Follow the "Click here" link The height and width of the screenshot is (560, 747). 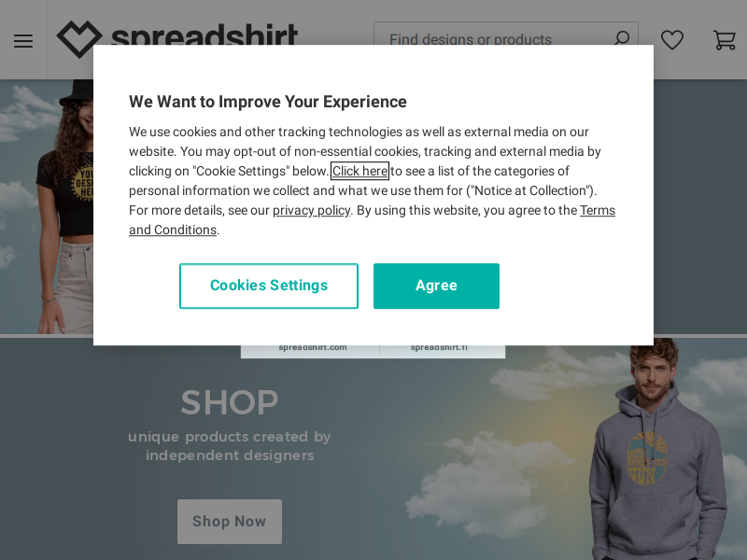click(359, 171)
